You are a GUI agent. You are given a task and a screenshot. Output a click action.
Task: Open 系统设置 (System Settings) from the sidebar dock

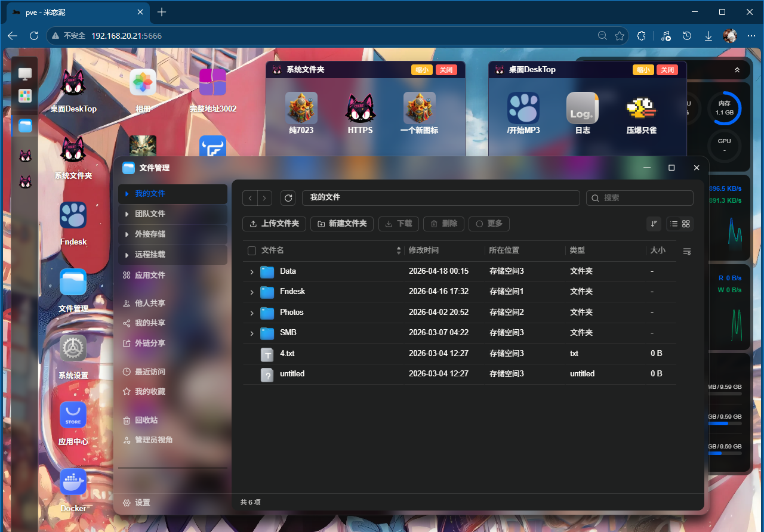[73, 348]
